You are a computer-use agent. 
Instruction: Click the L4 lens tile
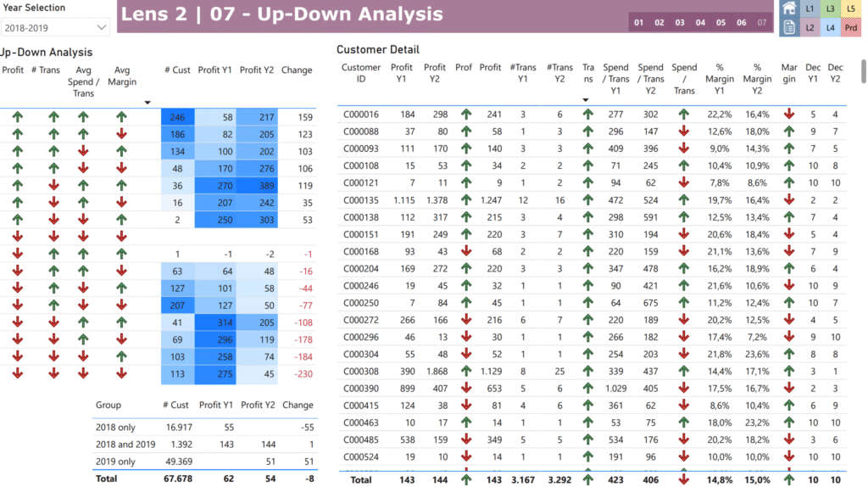[831, 28]
